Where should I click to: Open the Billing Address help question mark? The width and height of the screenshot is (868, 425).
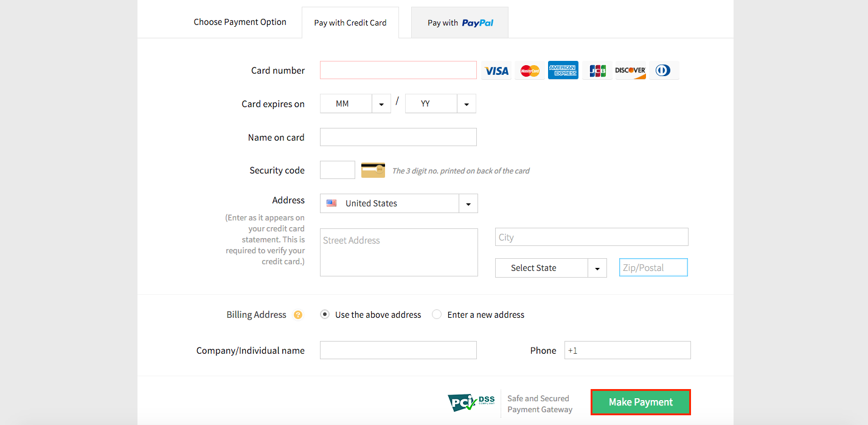(x=297, y=315)
